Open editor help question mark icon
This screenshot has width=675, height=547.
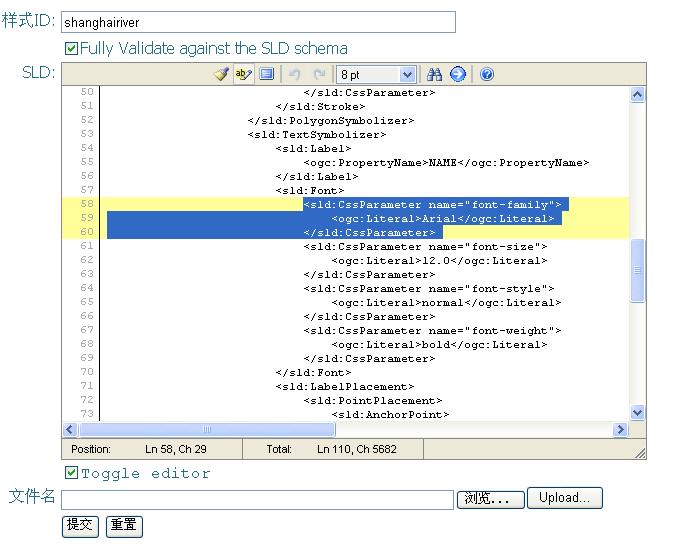(x=487, y=74)
